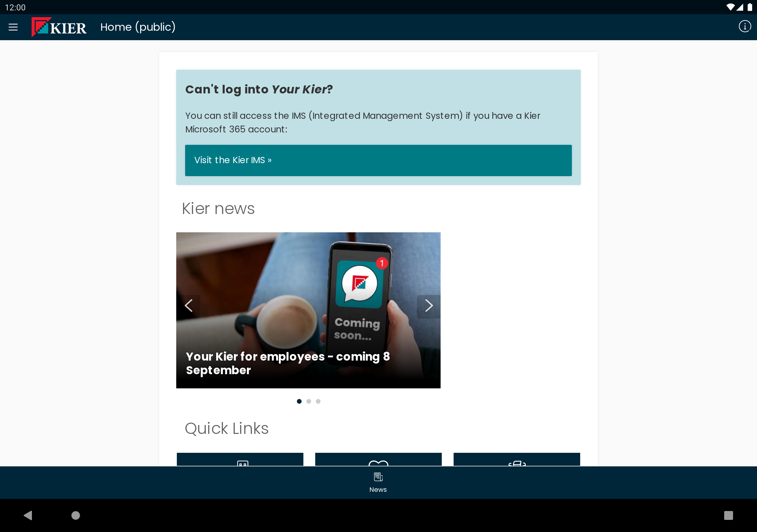Open the hamburger navigation menu

coord(13,27)
